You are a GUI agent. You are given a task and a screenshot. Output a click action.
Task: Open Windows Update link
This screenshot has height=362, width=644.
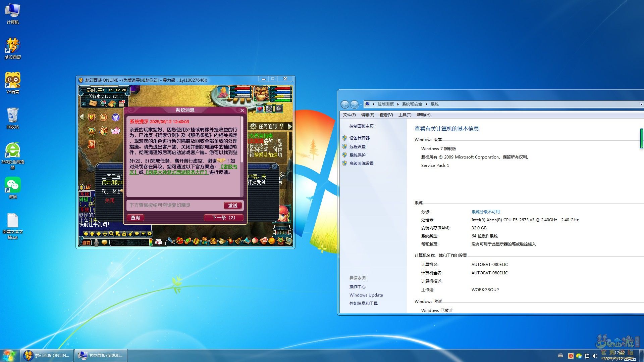(x=366, y=295)
